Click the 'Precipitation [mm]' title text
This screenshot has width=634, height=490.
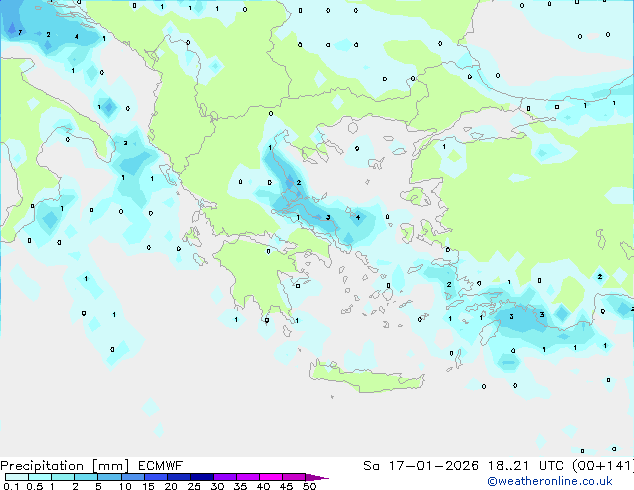[64, 466]
